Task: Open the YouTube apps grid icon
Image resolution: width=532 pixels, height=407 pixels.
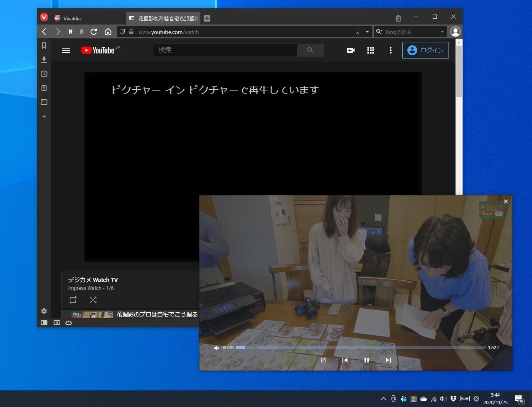Action: point(371,50)
